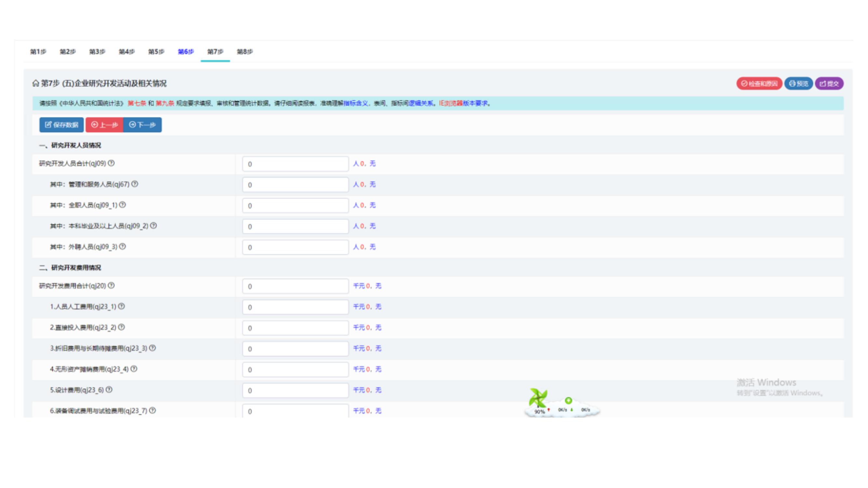Go to the 第1步 tab

(x=38, y=51)
